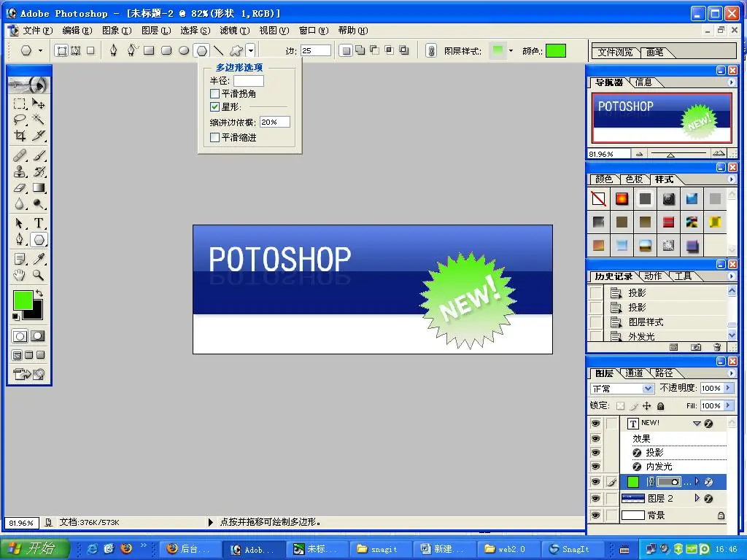Select the Brush tool
Screen dimensions: 747x560
click(x=39, y=155)
